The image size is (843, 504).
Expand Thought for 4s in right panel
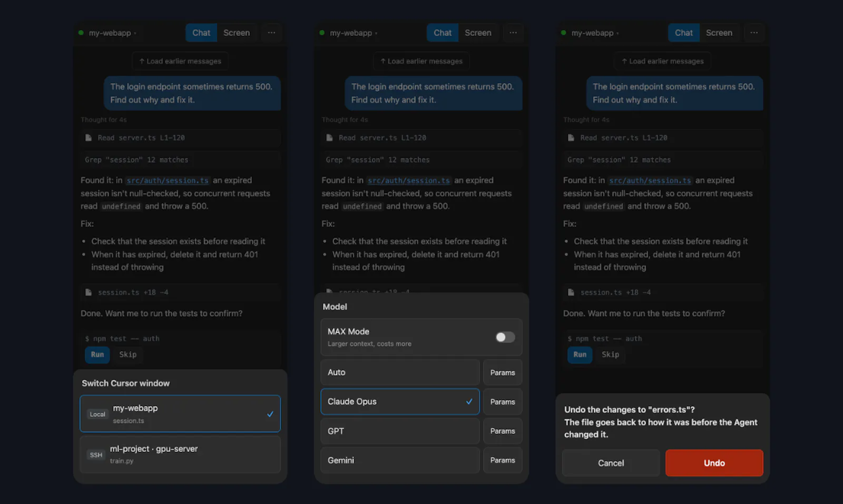pos(586,120)
